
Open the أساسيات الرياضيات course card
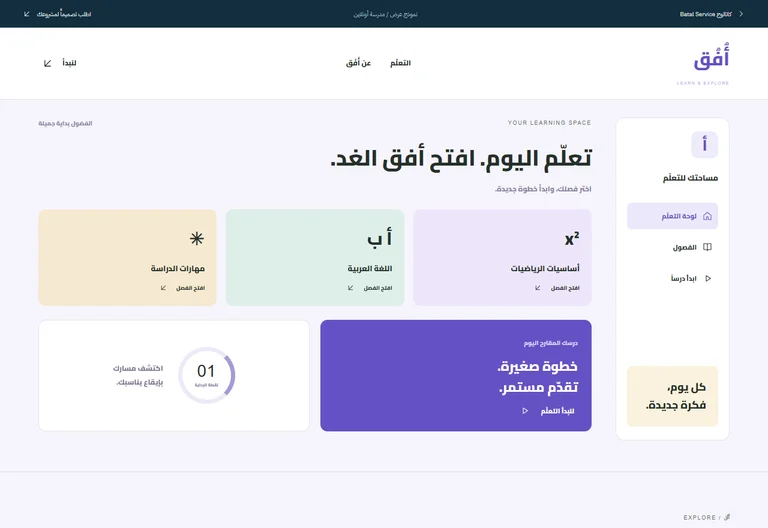click(502, 258)
